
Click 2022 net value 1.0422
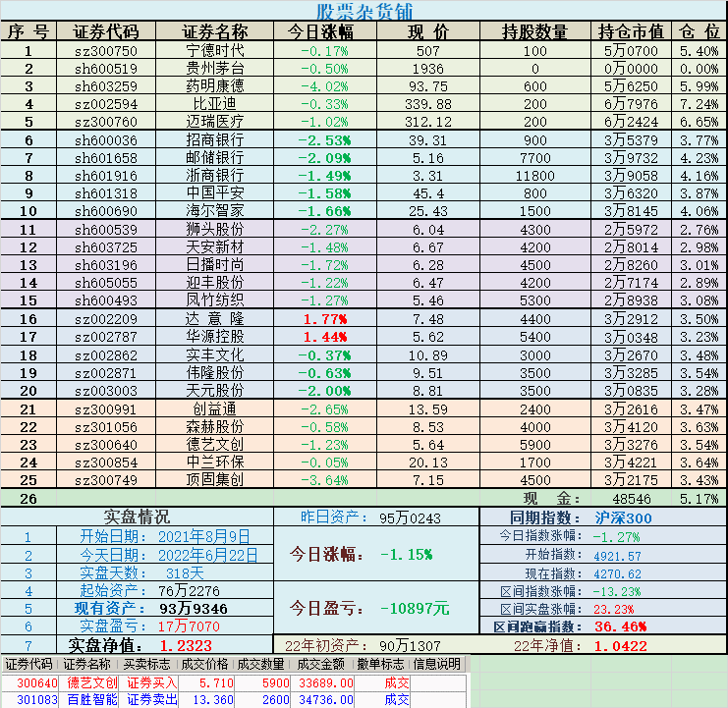coord(621,646)
